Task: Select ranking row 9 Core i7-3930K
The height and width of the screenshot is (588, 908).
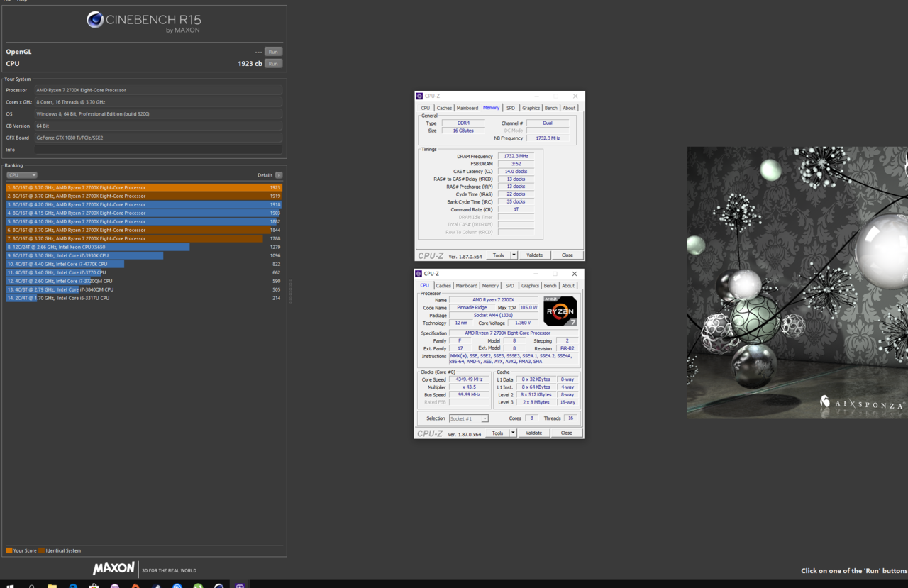Action: point(144,255)
